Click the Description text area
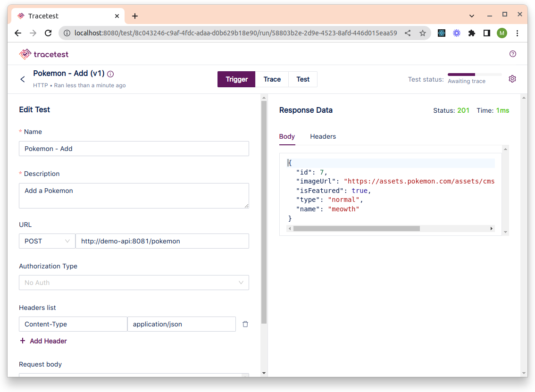The image size is (535, 392). click(x=134, y=196)
